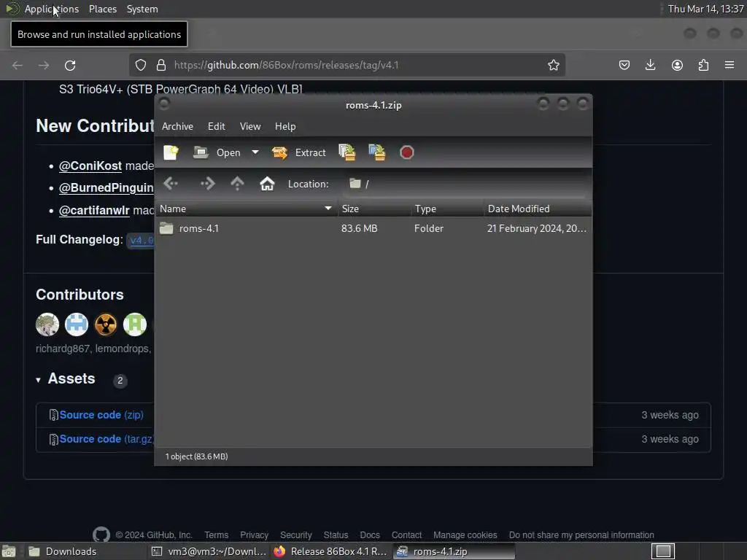Click the Add folder to archive icon
The image size is (747, 560).
(x=377, y=152)
